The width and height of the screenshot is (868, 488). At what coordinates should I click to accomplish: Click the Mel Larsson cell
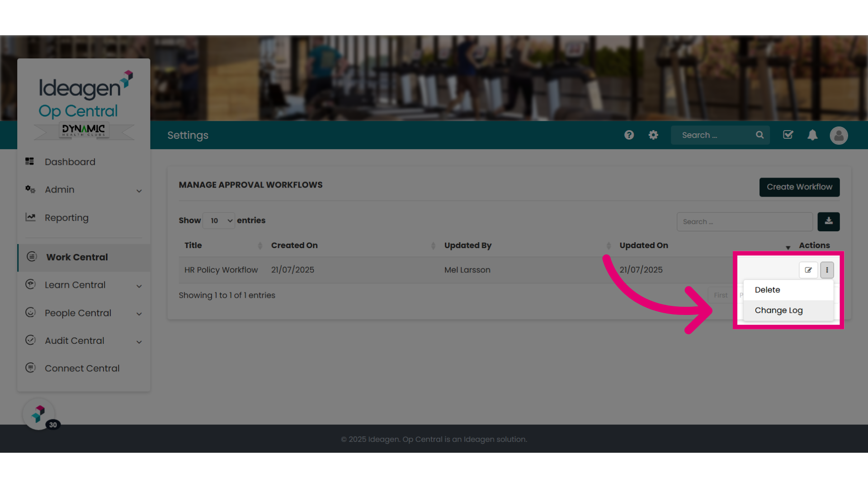pos(467,270)
